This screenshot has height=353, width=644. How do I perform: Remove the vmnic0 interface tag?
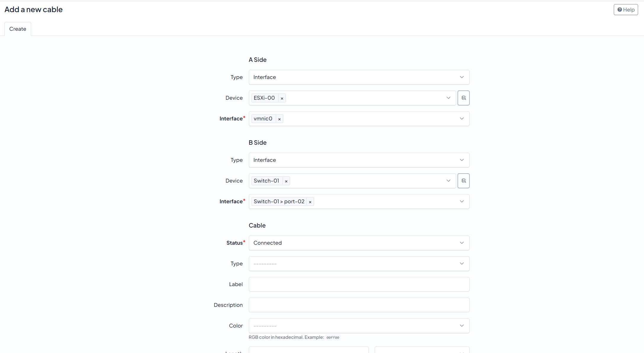[279, 119]
